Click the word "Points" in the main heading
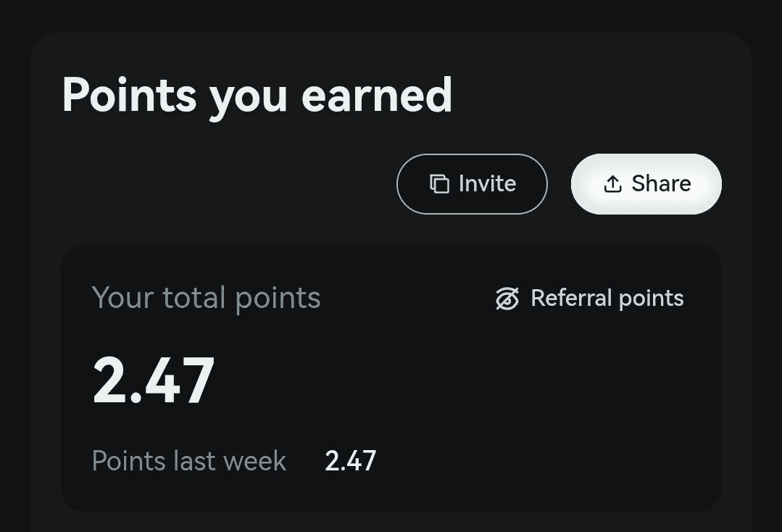 click(129, 95)
